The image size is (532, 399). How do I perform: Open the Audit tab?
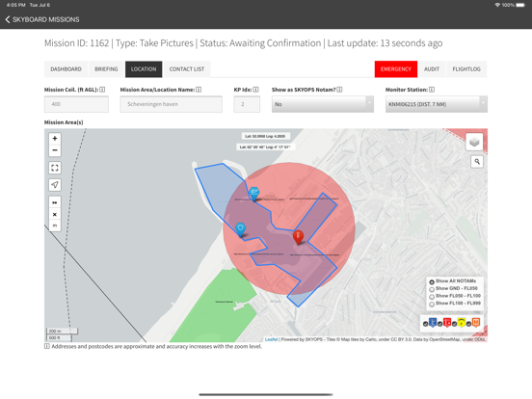[432, 69]
